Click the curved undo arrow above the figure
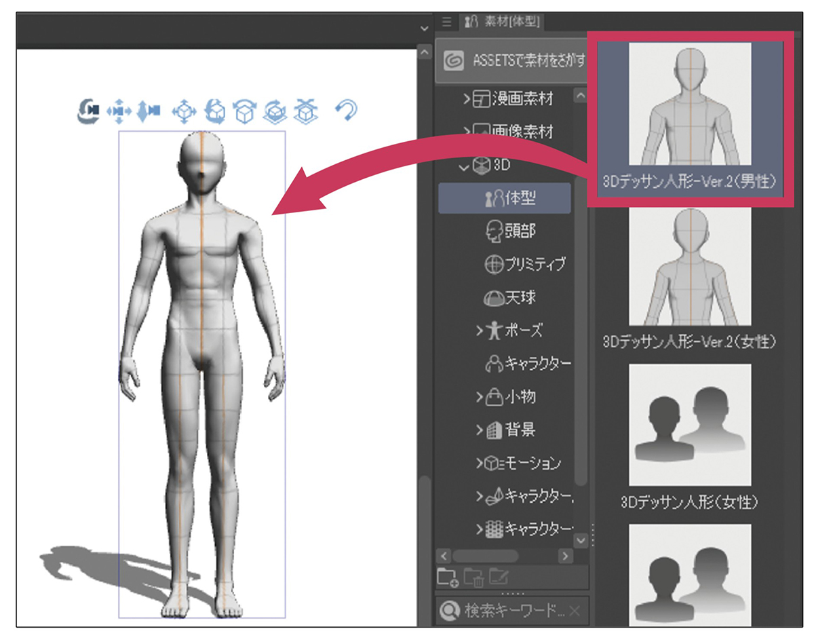814x644 pixels. 347,109
